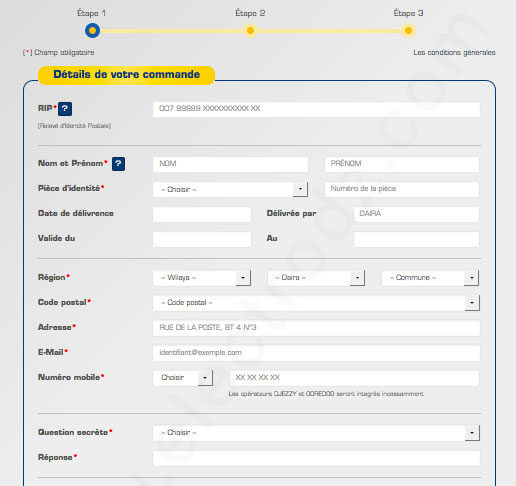Screen dimensions: 516x486
Task: Click the Nom et Prénom help icon
Action: 118,164
